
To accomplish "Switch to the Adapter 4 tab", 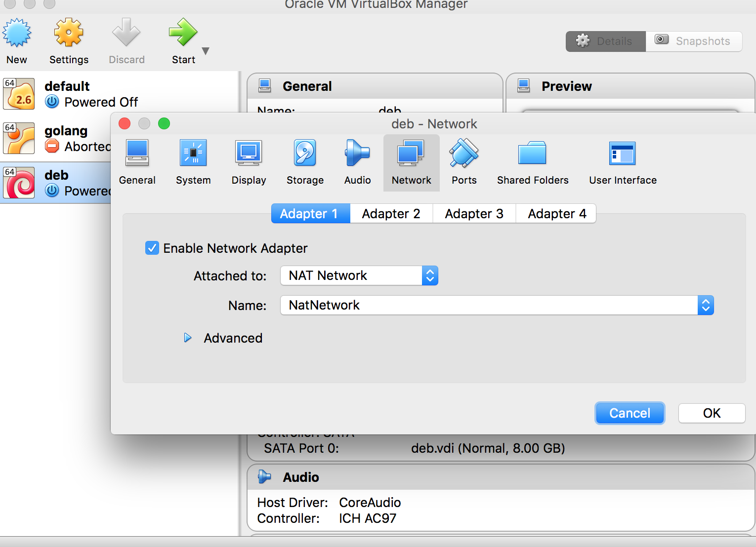I will pos(556,214).
